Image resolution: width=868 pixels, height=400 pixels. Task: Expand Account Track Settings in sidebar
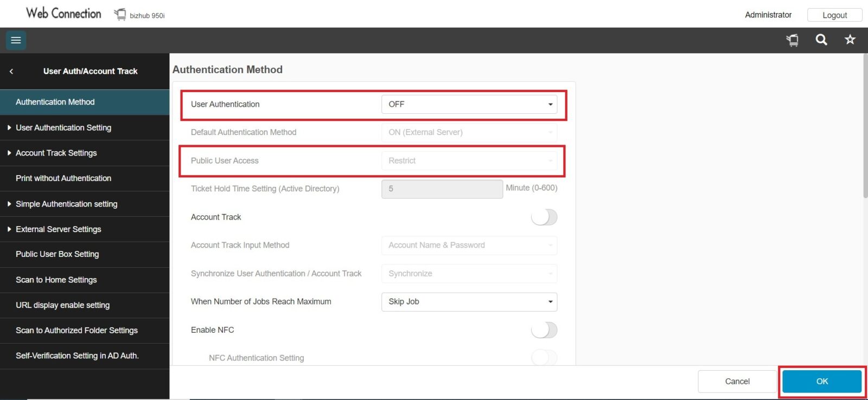click(56, 153)
